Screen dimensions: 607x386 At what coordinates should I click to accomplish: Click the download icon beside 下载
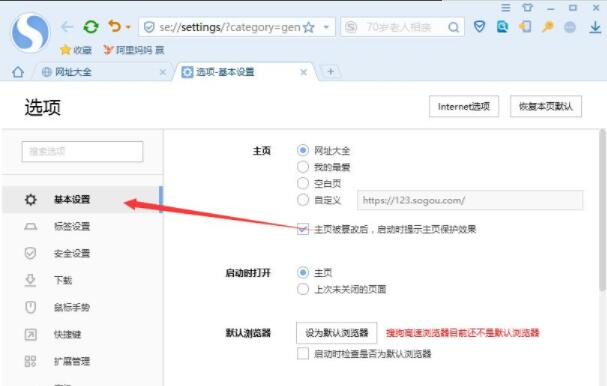pos(31,280)
